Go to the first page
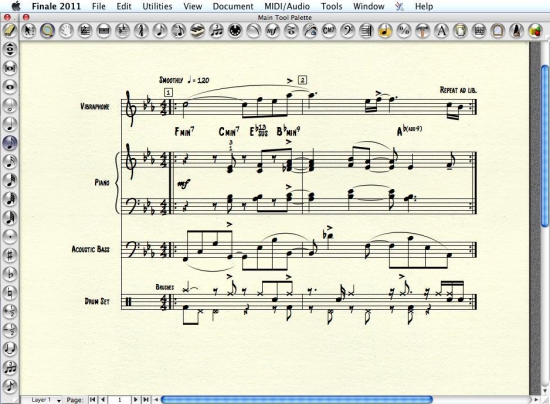550x404 pixels. click(x=93, y=400)
